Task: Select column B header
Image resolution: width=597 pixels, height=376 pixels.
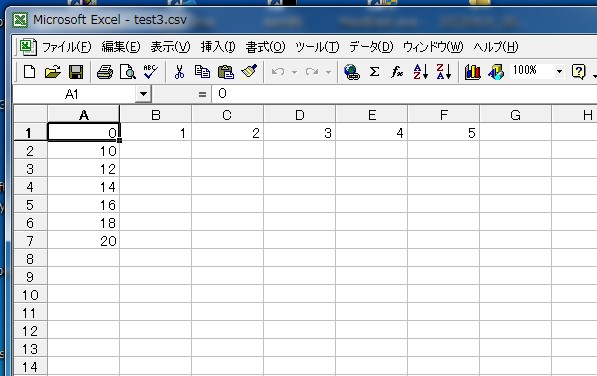Action: [x=155, y=115]
